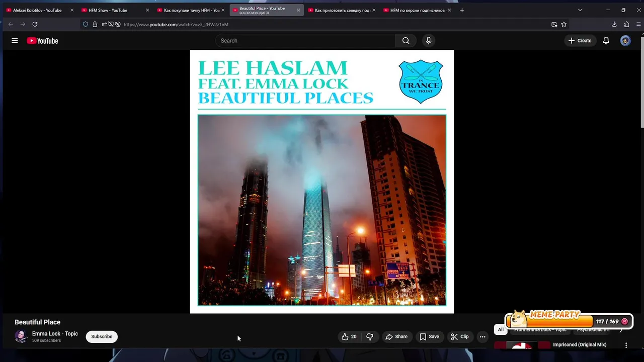
Task: Open tracking protection shield icon
Action: pos(86,24)
